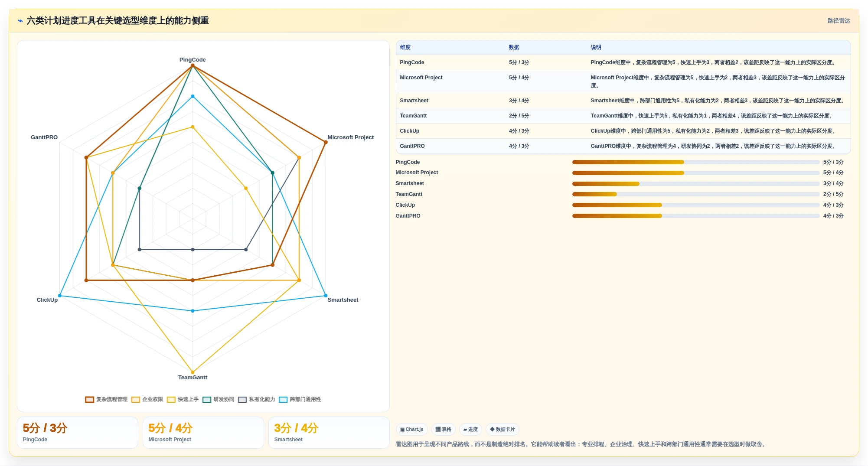Click the GanttPRO radar axis label
This screenshot has width=868, height=466.
coord(44,137)
